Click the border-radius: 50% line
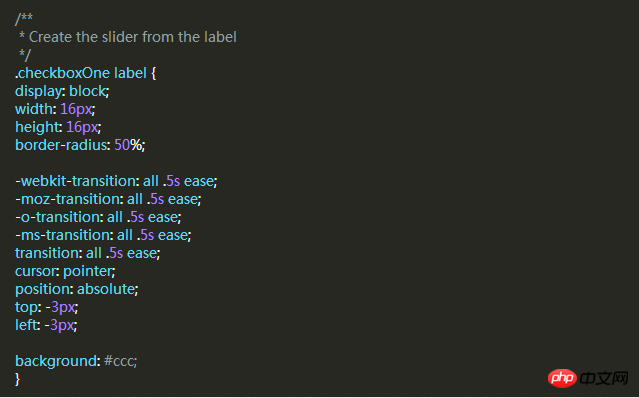Image resolution: width=639 pixels, height=398 pixels. [x=80, y=145]
